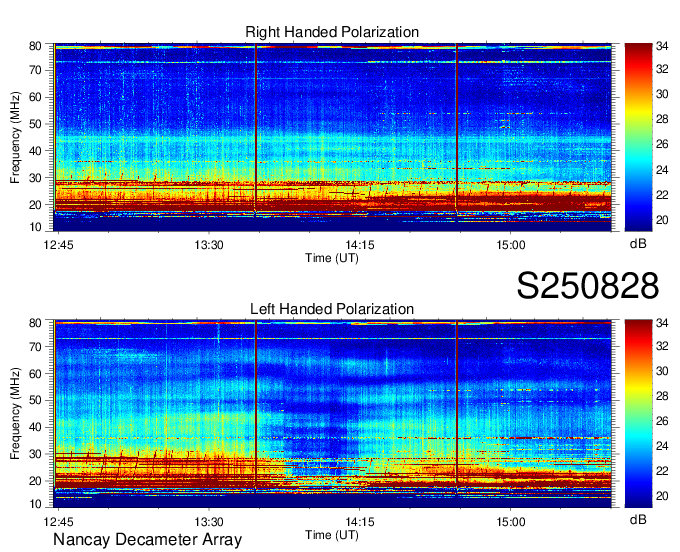Click the second red vertical line in bottom spectrogram
Viewport: 680px width, 552px height.
457,401
